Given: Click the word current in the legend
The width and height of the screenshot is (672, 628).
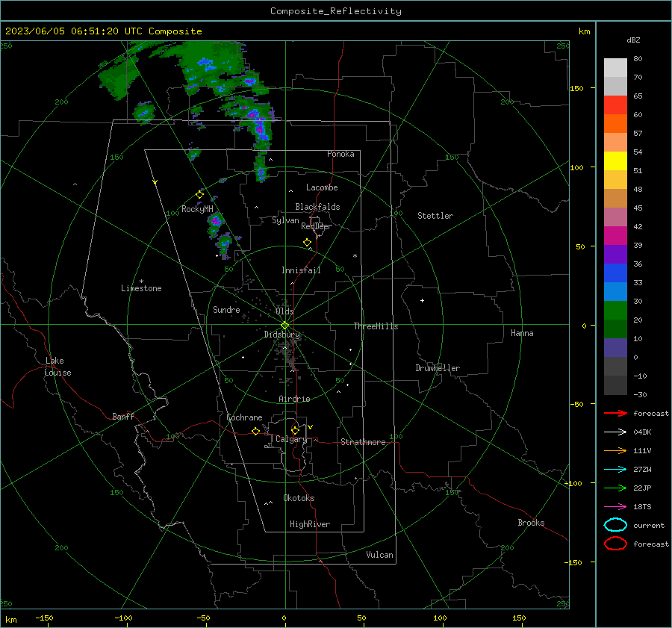Looking at the screenshot, I should (x=649, y=525).
